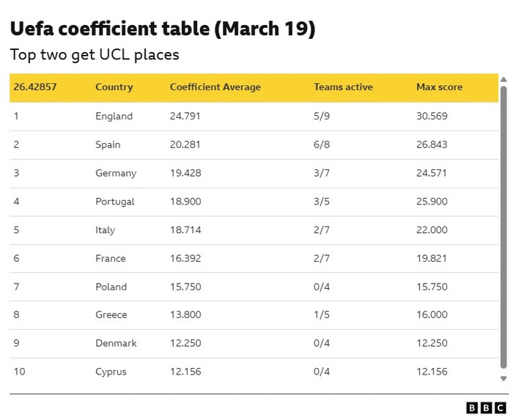The height and width of the screenshot is (420, 513).
Task: Sort by Coefficient Average column header
Action: 215,87
